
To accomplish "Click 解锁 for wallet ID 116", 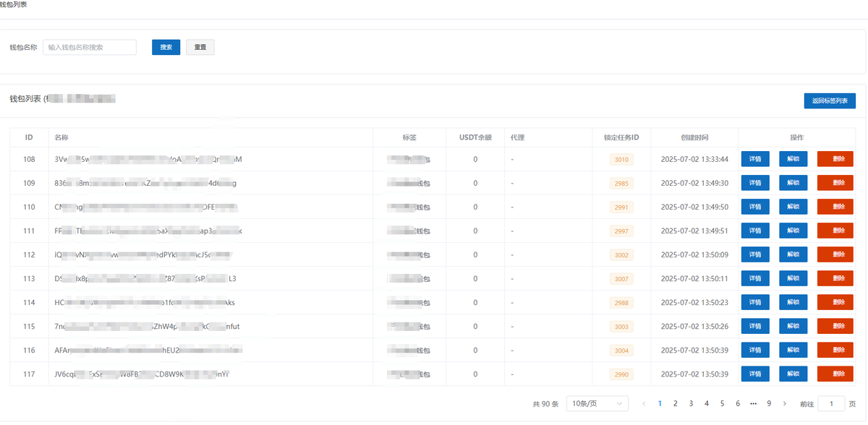I will coord(793,350).
